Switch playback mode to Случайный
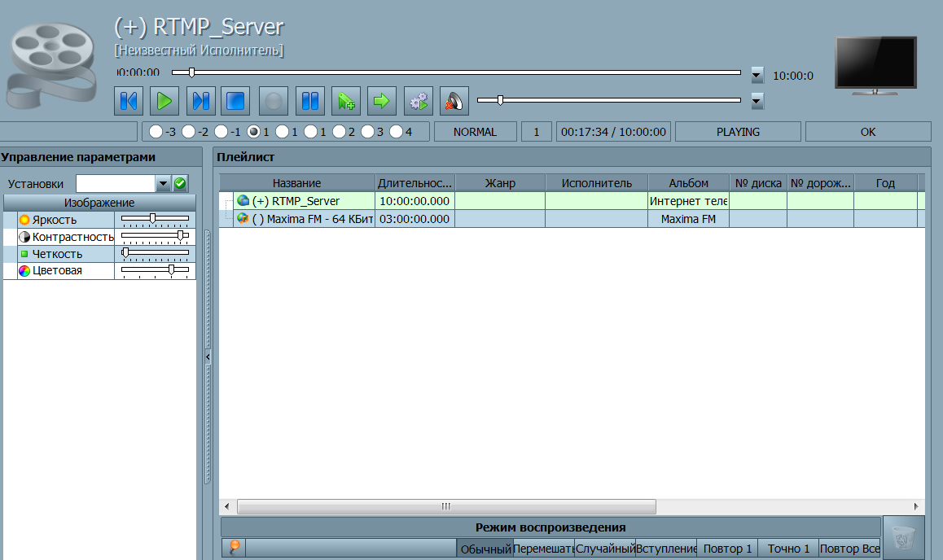The height and width of the screenshot is (560, 943). [605, 549]
